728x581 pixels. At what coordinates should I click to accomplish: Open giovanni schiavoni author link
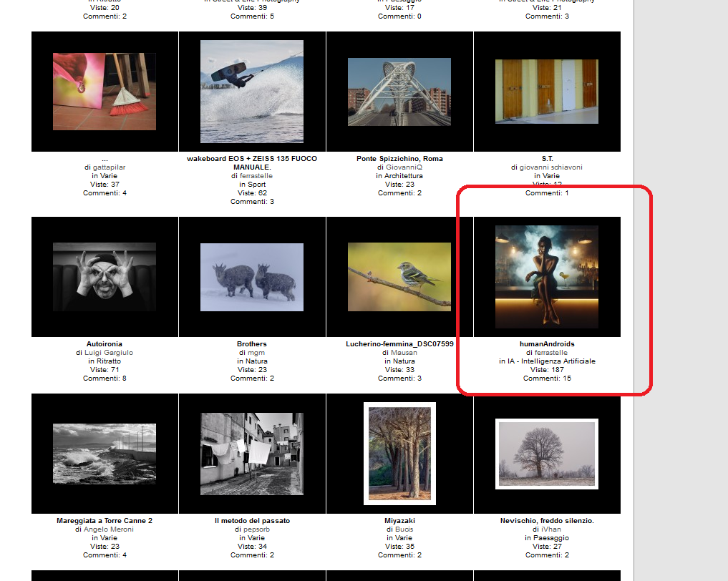click(x=550, y=167)
